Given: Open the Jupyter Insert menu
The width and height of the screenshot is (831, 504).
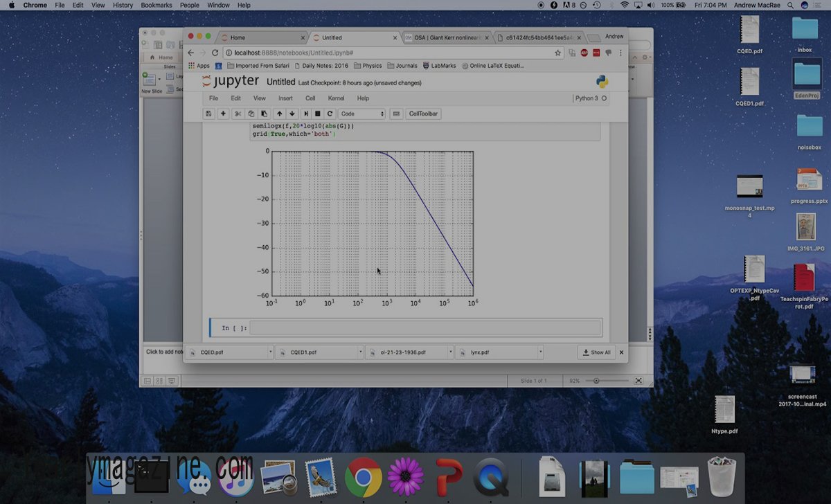Looking at the screenshot, I should (285, 98).
